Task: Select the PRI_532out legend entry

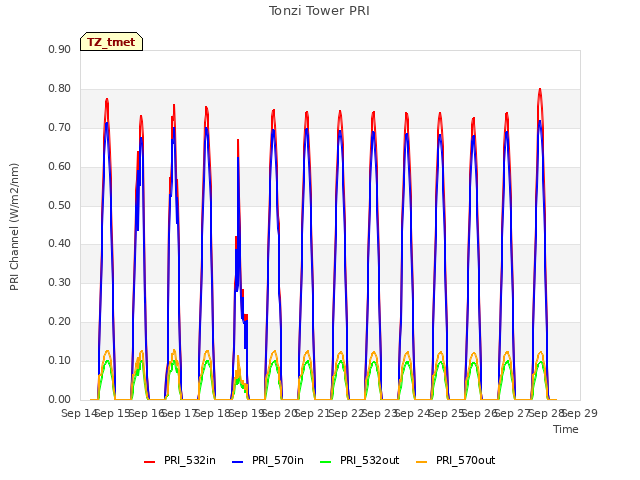Action: coord(360,461)
